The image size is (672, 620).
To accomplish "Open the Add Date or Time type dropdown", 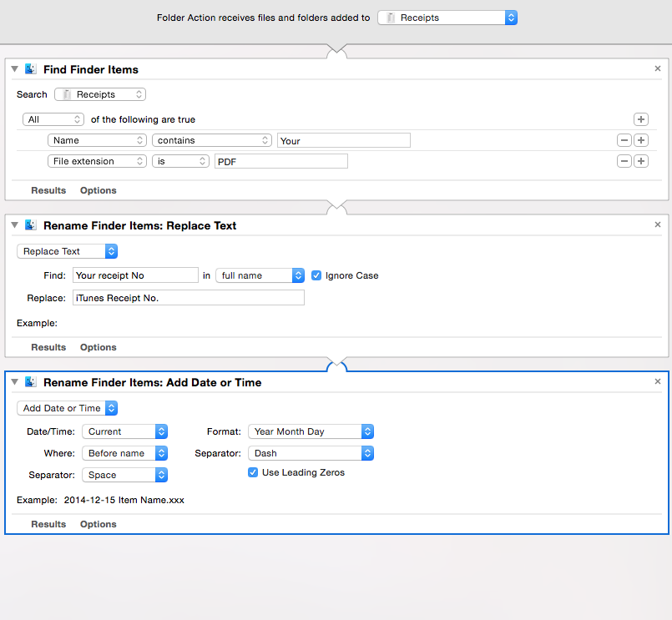I will click(x=68, y=408).
